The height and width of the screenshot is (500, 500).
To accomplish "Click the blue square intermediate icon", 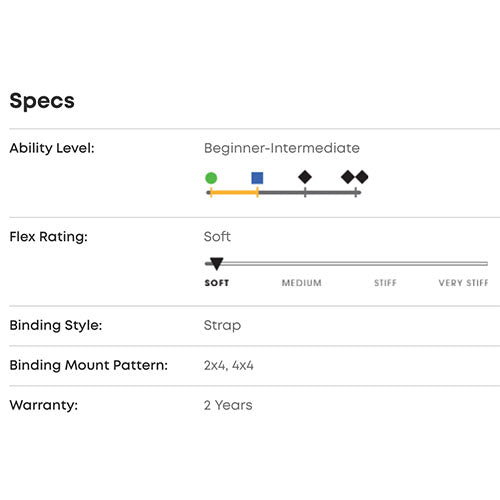I will [257, 178].
